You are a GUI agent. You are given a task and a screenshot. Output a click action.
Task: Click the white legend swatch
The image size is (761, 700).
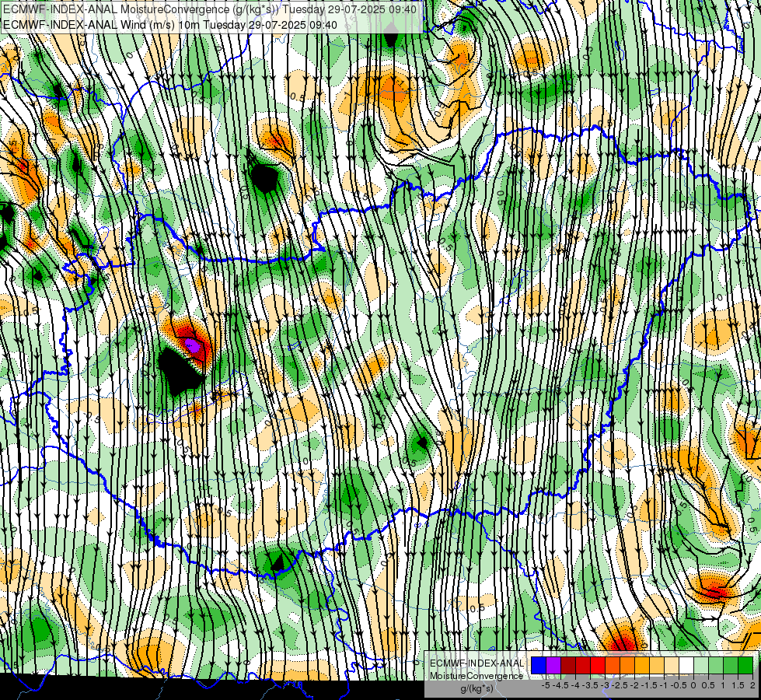(x=686, y=665)
